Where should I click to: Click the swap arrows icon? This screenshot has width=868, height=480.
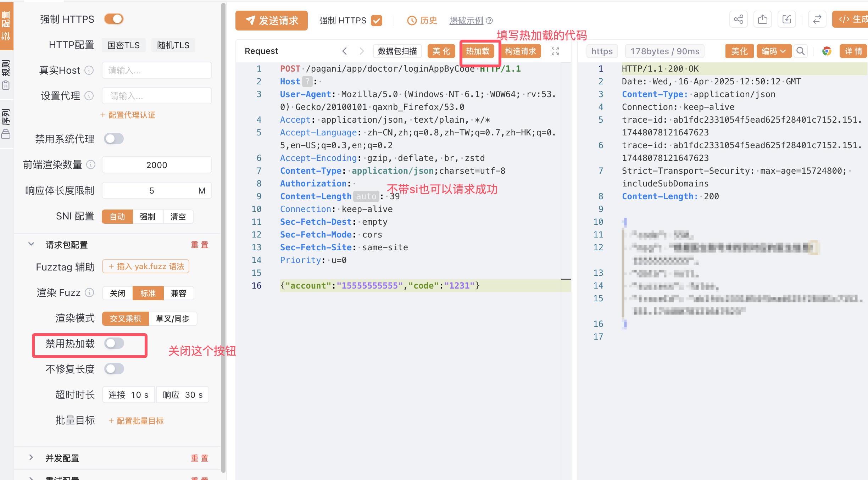pyautogui.click(x=817, y=19)
